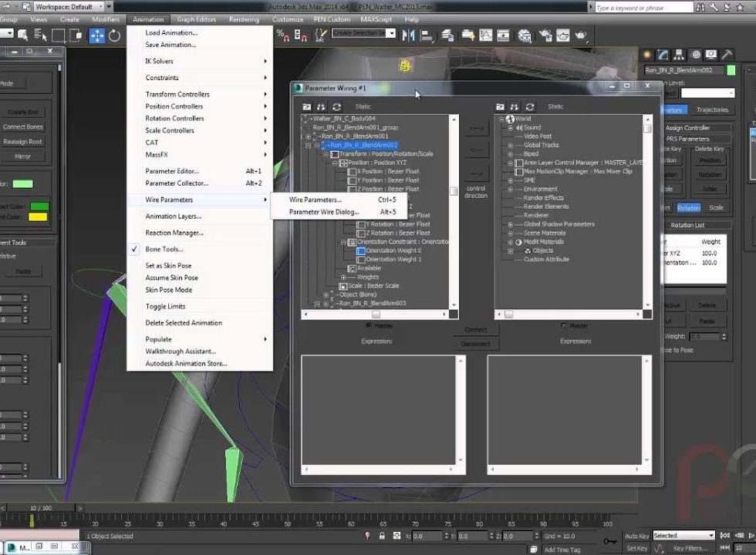Click Show All Tracks icon in left wiring pane
Image resolution: width=756 pixels, height=555 pixels.
coord(307,106)
